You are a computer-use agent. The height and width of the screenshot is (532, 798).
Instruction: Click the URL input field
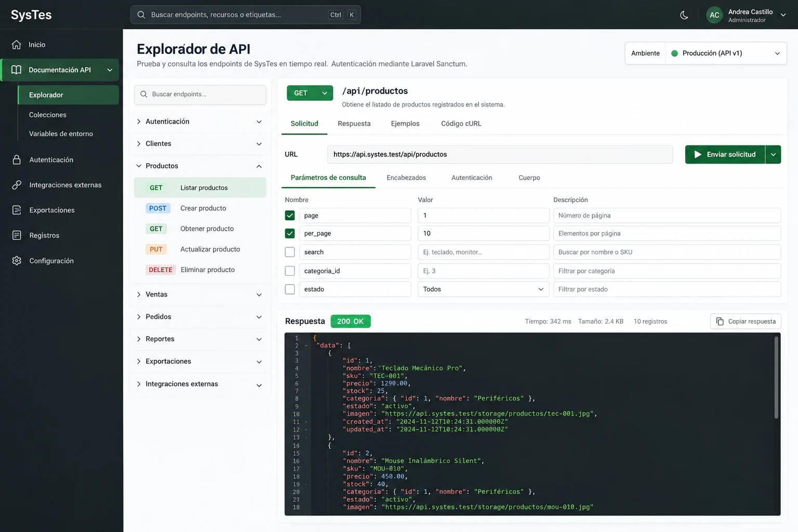(x=500, y=154)
